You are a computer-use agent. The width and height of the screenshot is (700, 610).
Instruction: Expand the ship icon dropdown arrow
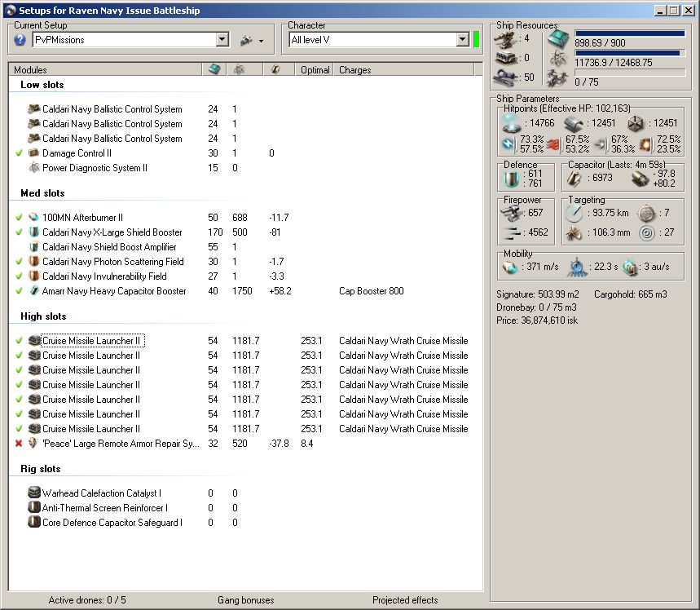(261, 41)
